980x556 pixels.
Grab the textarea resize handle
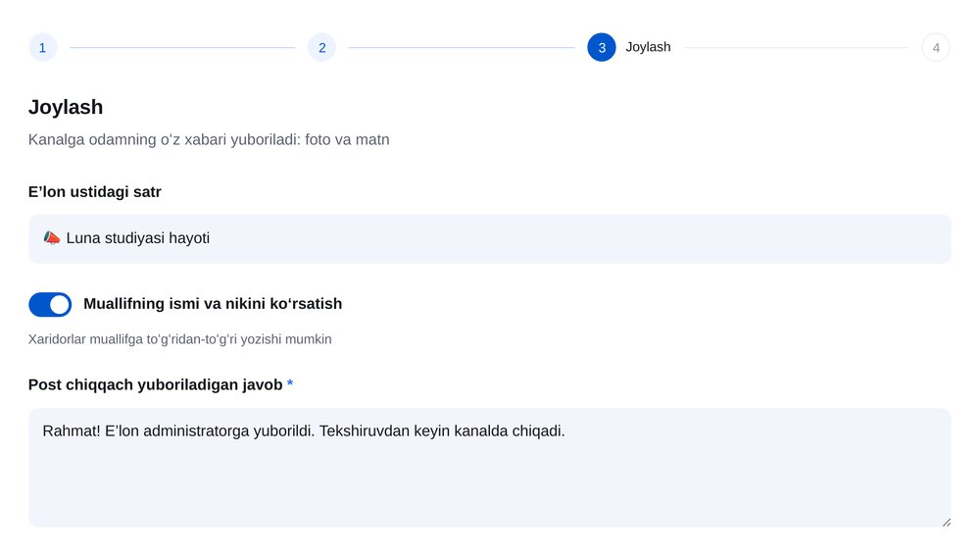(947, 523)
